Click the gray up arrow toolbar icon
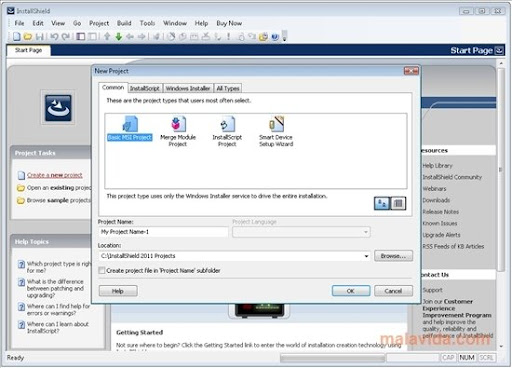This screenshot has height=368, width=512. pos(107,36)
